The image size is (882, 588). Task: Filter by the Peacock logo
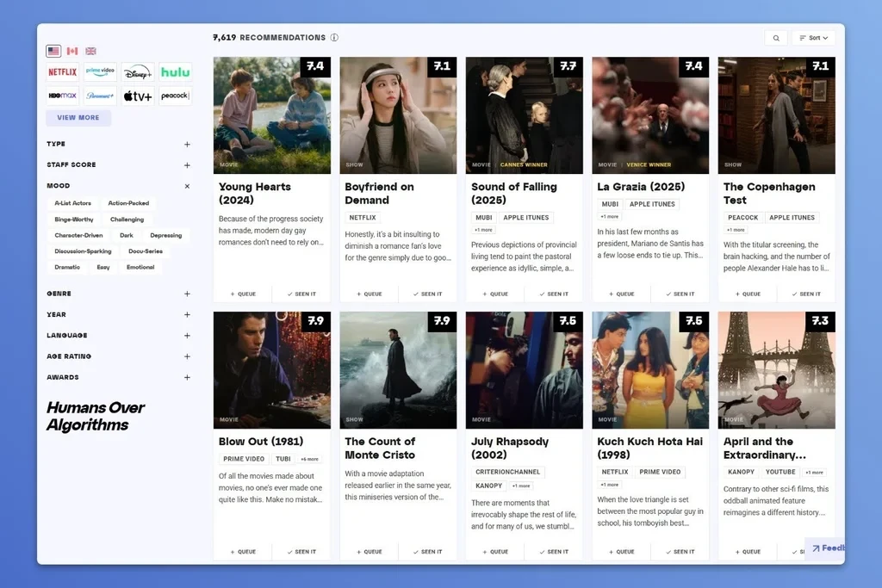175,96
